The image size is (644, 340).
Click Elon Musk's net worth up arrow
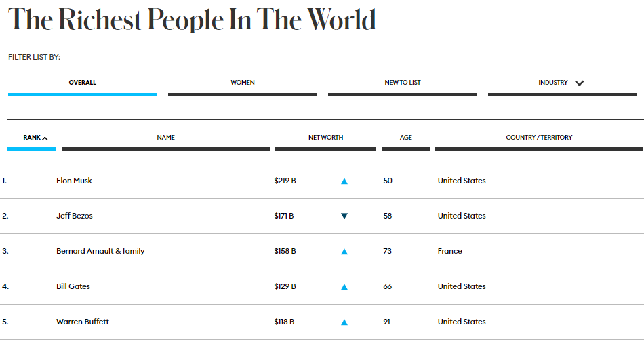click(344, 181)
